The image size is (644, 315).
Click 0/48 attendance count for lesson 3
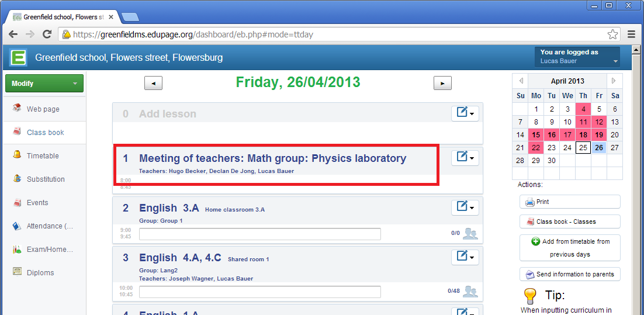point(454,291)
